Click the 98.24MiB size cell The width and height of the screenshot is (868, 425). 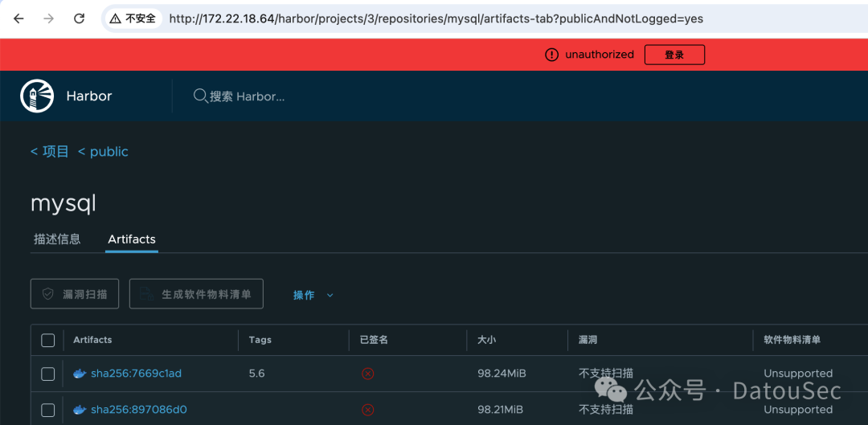(x=502, y=374)
